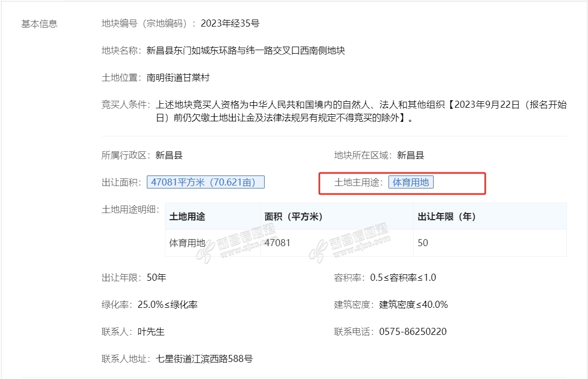Click the phone number 0575-86250220
588x379 pixels.
click(413, 332)
